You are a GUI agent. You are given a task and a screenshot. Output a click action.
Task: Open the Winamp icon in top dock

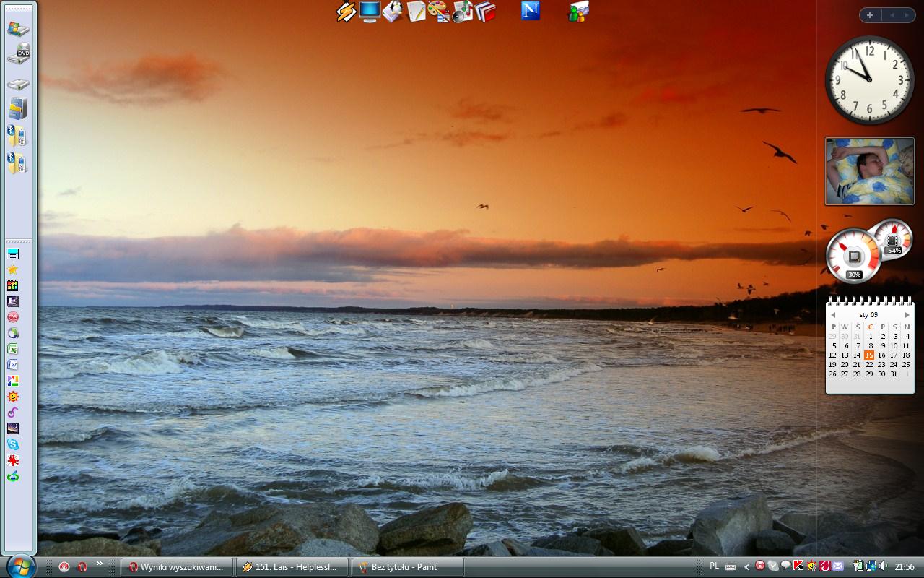tap(346, 12)
